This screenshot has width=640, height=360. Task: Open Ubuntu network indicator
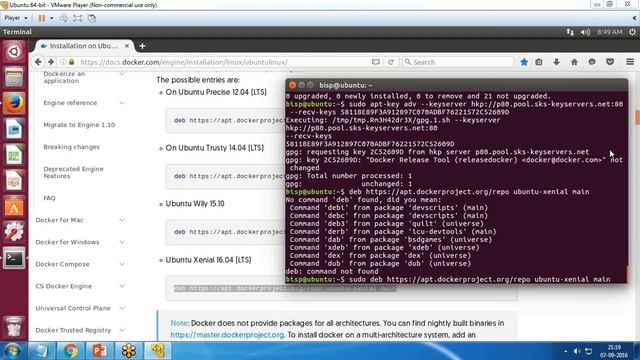tap(570, 32)
